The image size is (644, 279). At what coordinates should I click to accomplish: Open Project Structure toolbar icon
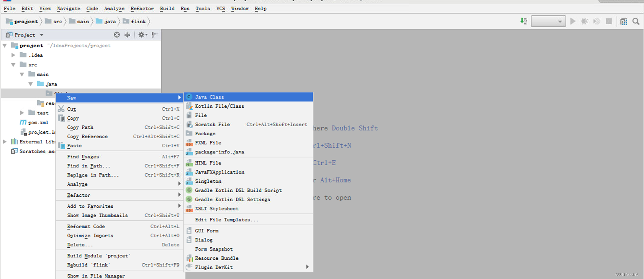[x=624, y=21]
